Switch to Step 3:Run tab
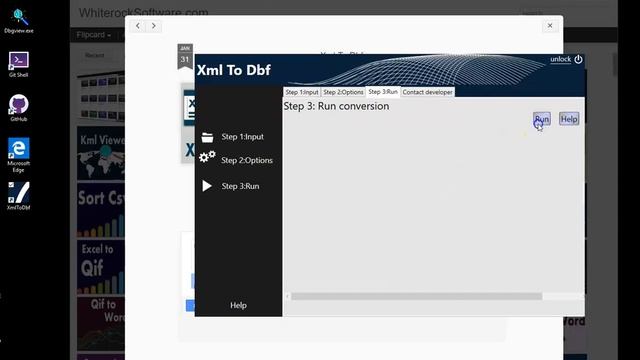The width and height of the screenshot is (640, 360). pyautogui.click(x=383, y=92)
